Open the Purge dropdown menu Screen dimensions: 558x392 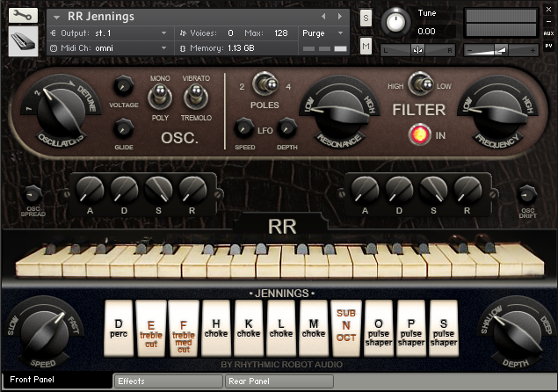click(323, 33)
